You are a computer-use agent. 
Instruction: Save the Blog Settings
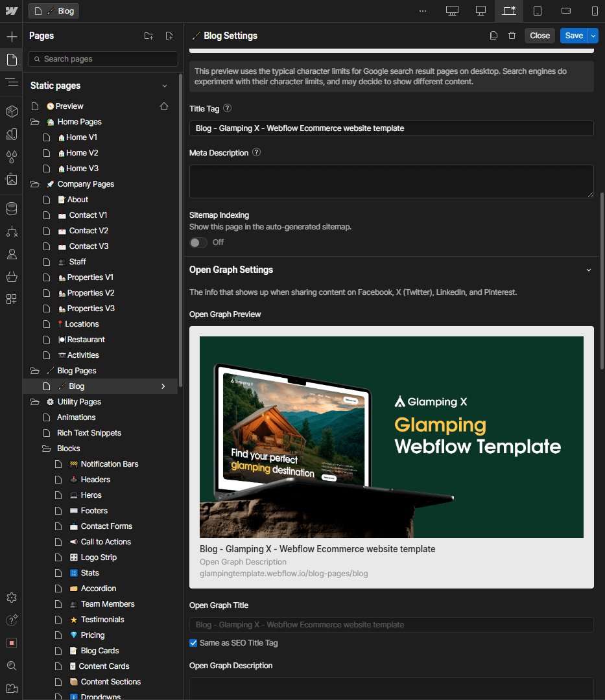coord(573,36)
